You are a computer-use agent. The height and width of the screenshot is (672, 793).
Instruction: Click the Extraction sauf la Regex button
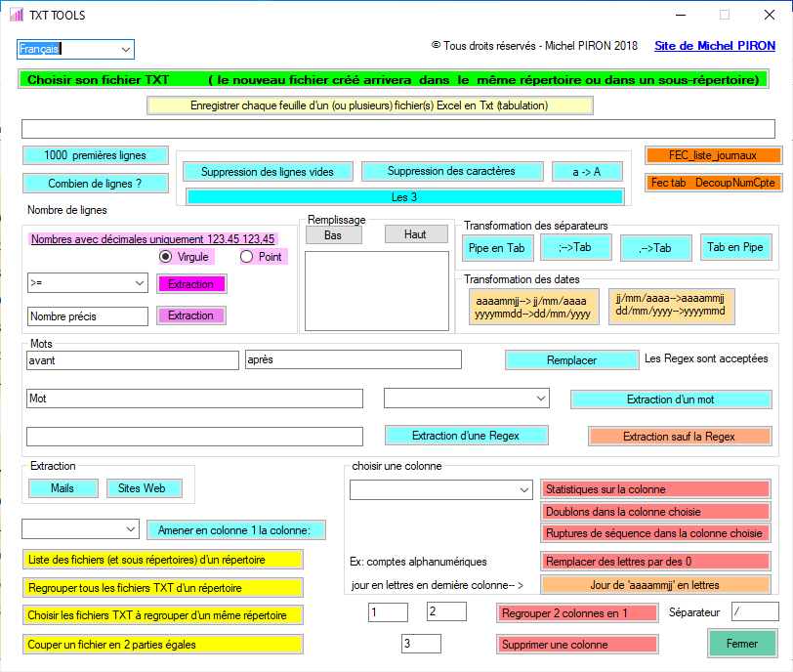[679, 437]
